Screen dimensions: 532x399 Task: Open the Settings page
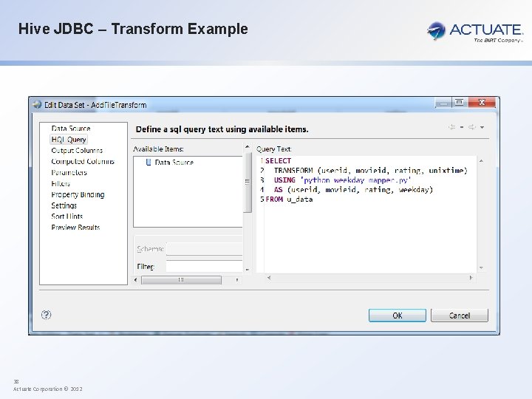(64, 205)
